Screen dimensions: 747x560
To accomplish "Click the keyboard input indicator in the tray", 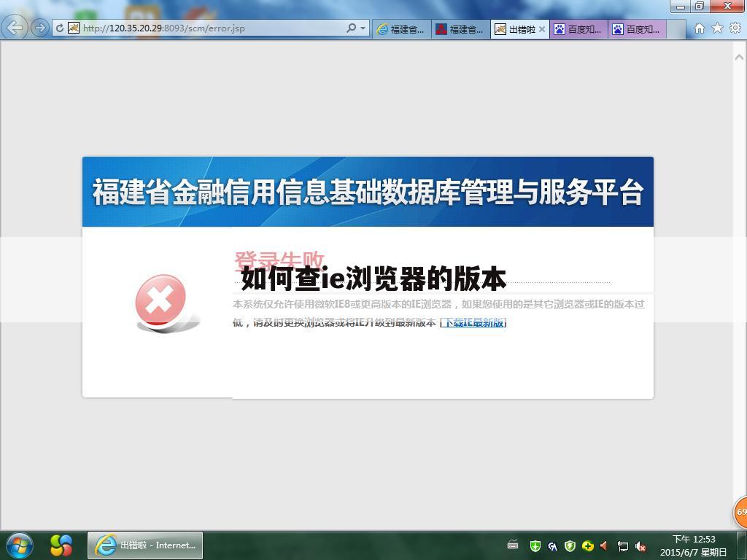I will 511,545.
